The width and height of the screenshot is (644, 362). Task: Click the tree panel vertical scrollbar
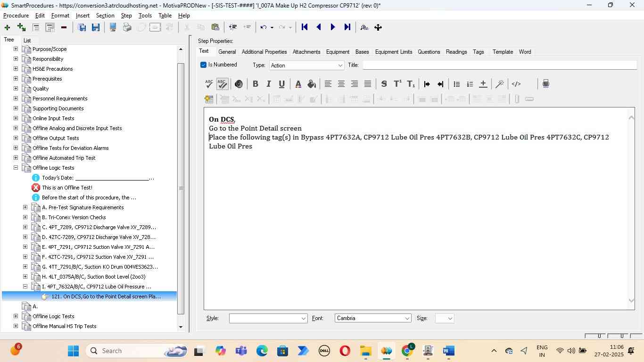click(x=181, y=188)
